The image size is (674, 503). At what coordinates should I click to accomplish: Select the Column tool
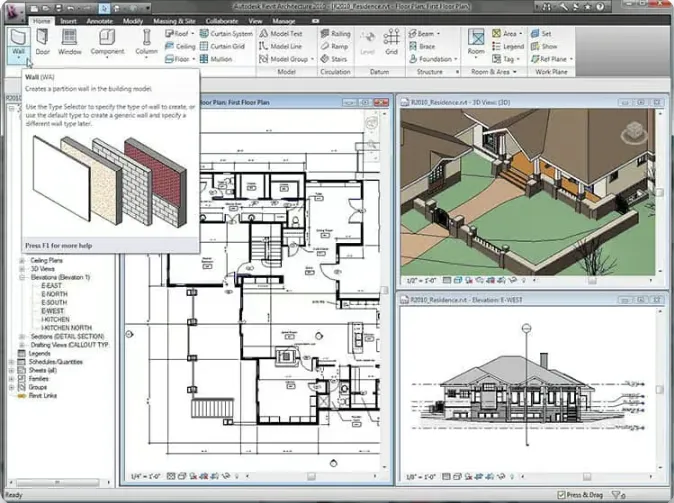click(x=147, y=43)
